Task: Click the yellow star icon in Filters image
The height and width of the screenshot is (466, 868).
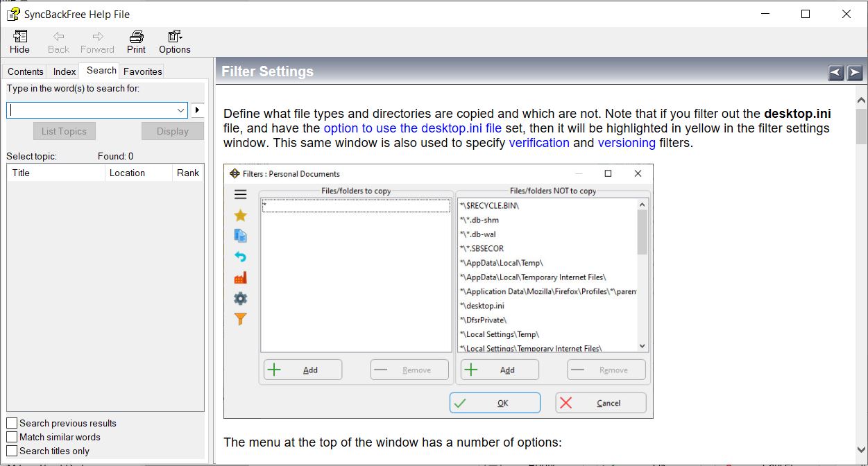Action: tap(241, 216)
